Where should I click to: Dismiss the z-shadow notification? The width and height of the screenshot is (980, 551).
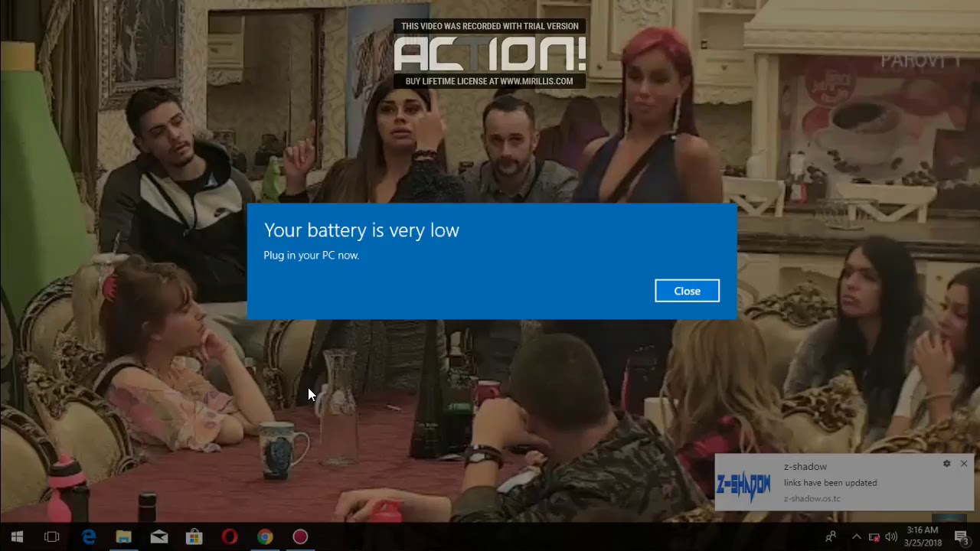964,464
